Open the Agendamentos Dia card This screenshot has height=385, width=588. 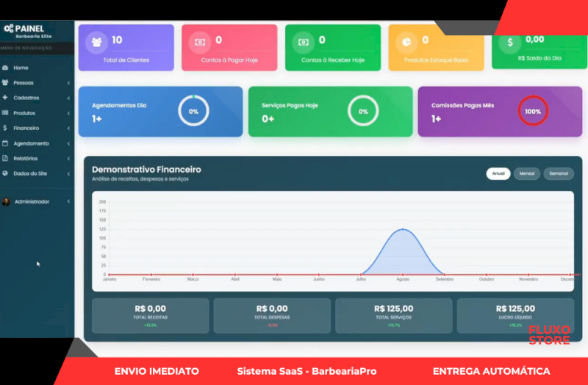[x=160, y=112]
